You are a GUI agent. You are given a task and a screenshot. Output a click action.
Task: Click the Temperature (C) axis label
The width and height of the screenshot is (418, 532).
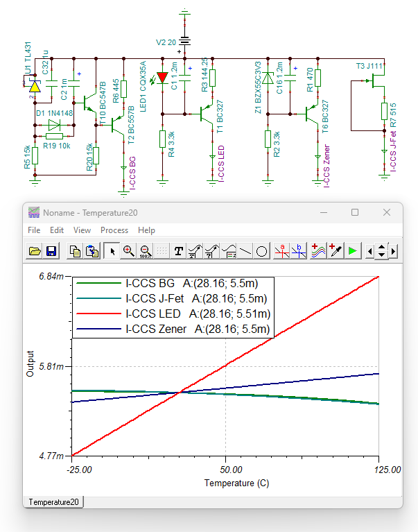tap(236, 483)
